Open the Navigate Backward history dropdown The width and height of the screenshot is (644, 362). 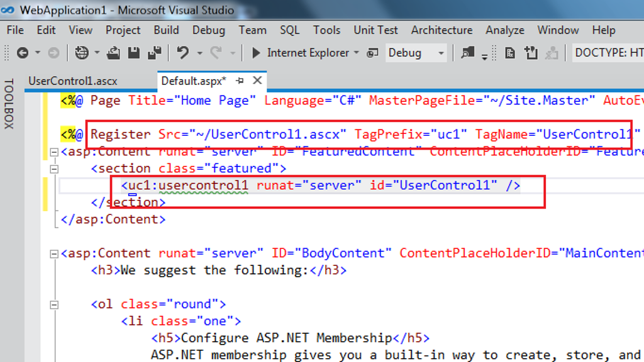point(37,53)
